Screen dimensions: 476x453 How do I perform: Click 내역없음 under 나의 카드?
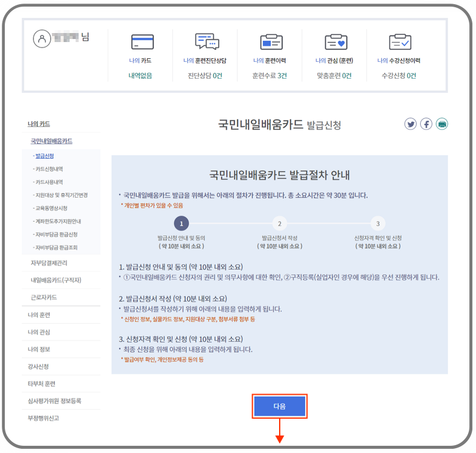click(x=140, y=76)
